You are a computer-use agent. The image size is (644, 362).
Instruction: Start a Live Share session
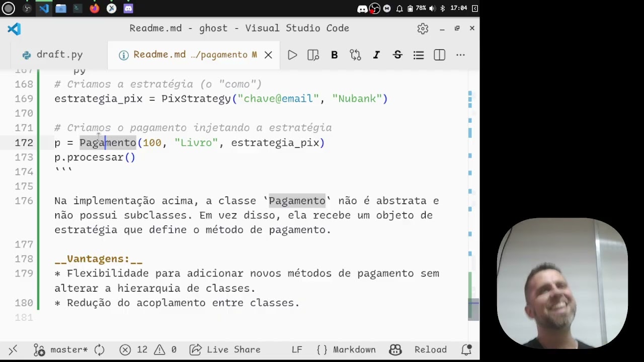click(225, 349)
